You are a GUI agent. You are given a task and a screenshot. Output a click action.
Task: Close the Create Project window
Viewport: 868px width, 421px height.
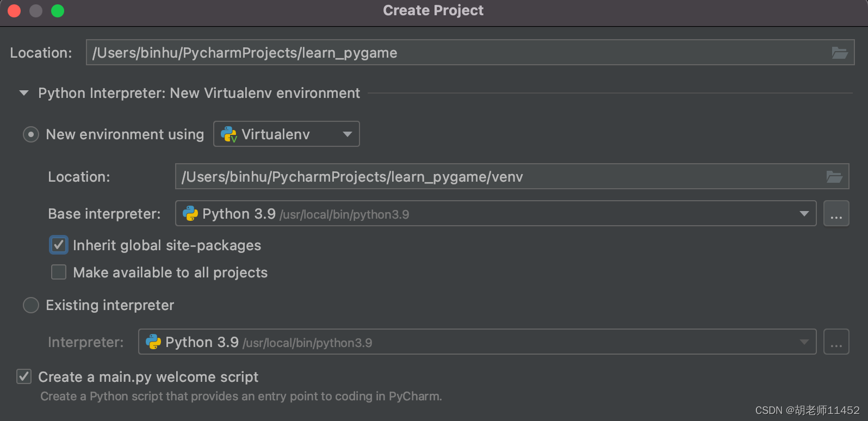click(x=15, y=11)
